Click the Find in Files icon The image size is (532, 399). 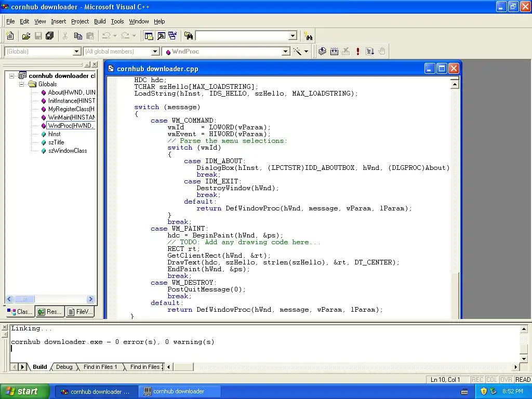point(188,36)
